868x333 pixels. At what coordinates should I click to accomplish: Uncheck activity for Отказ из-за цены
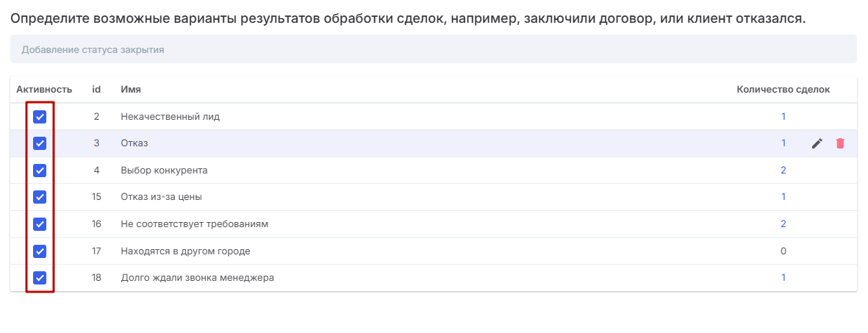click(40, 197)
